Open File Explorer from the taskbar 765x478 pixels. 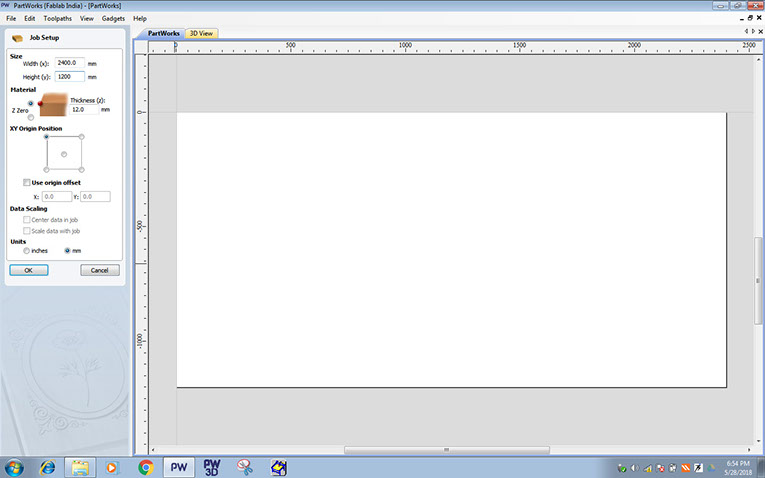[80, 467]
